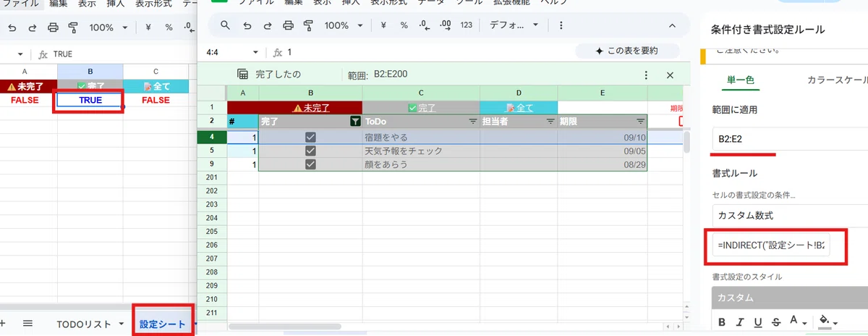Apply percent format in left window
Screen dimensions: 868x336
(169, 28)
